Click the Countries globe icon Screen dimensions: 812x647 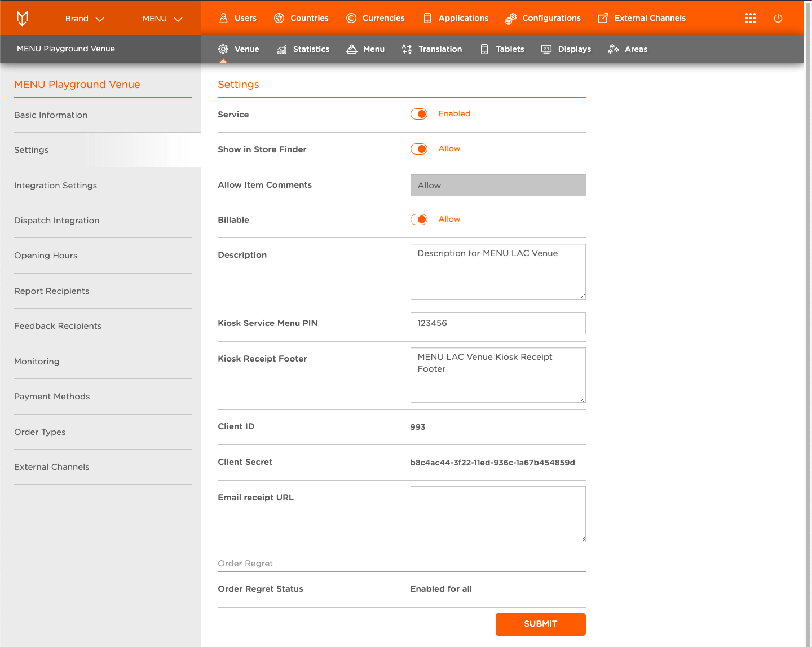pos(279,18)
